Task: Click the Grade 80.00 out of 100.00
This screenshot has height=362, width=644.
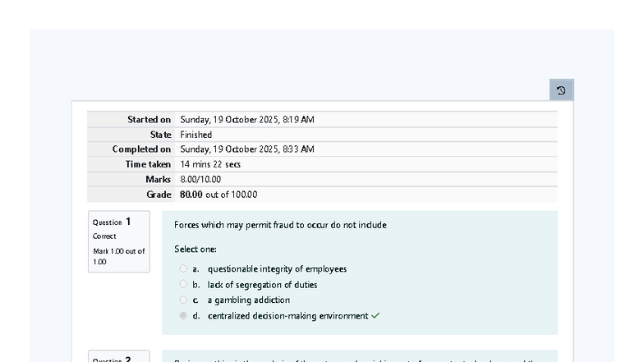Action: pyautogui.click(x=218, y=195)
